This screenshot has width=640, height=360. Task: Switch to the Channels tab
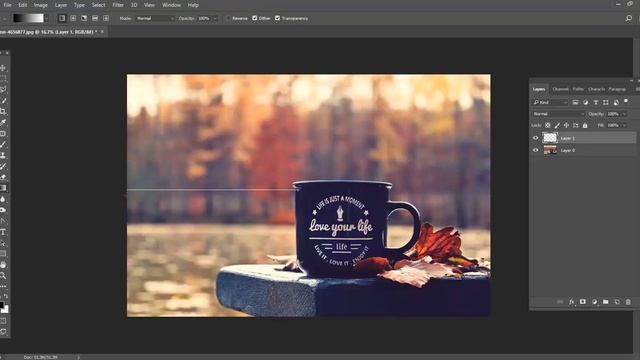point(560,89)
